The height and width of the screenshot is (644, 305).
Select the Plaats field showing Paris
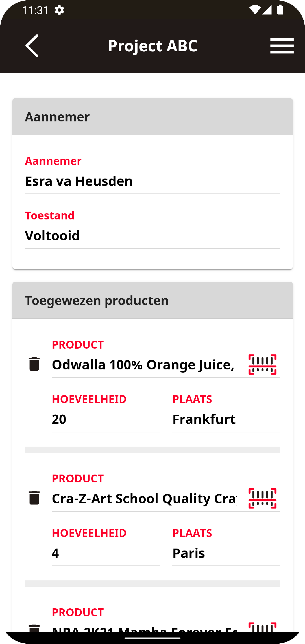[226, 553]
